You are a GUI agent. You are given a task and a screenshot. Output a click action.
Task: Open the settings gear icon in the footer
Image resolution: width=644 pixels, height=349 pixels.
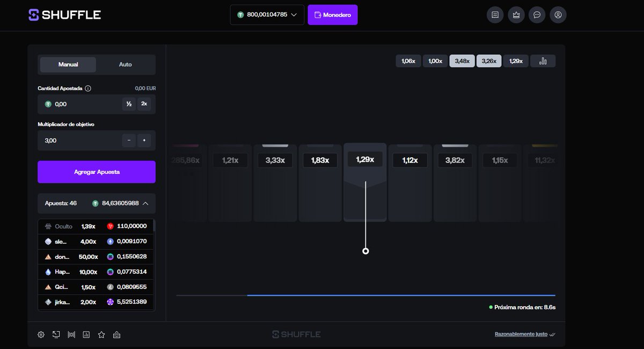coord(41,335)
